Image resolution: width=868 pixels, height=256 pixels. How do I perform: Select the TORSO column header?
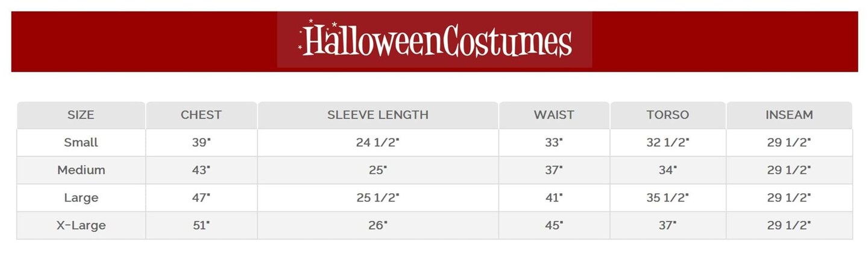[668, 115]
